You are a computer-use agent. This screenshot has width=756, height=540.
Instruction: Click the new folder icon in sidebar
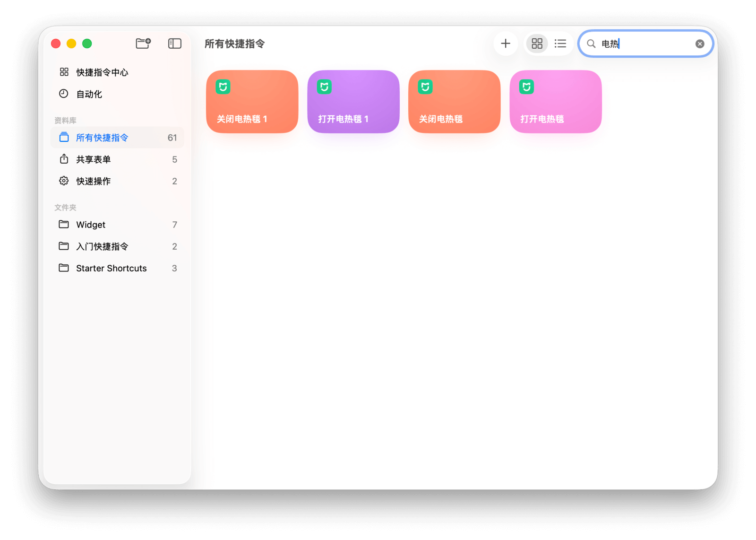[143, 44]
